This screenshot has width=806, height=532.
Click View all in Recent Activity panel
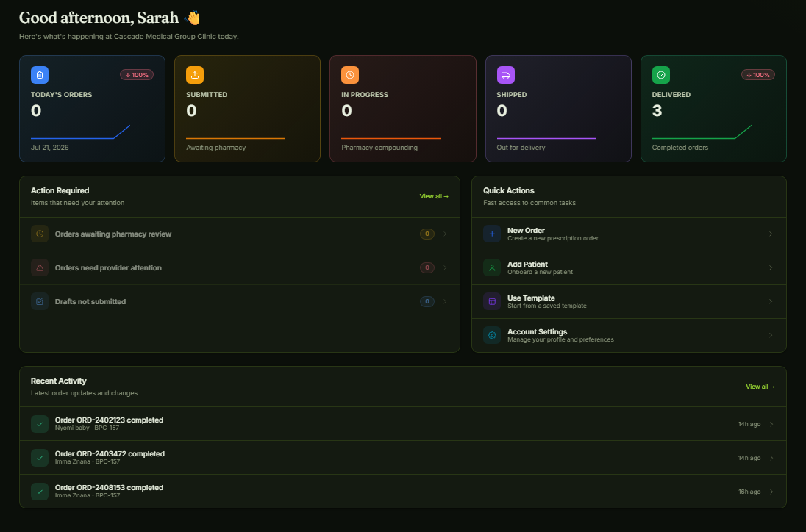[760, 387]
